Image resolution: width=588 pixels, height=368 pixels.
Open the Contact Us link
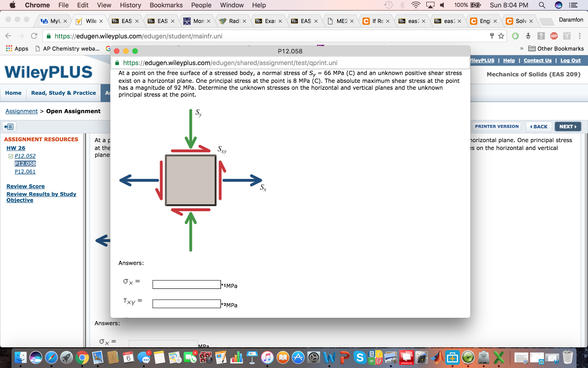pyautogui.click(x=537, y=60)
